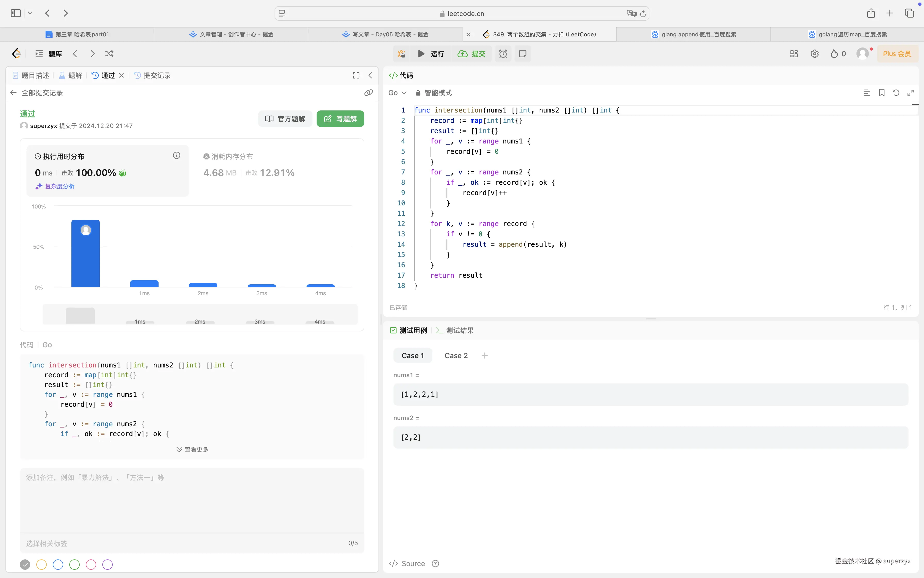Open 复杂度分析 complexity analysis

click(55, 186)
